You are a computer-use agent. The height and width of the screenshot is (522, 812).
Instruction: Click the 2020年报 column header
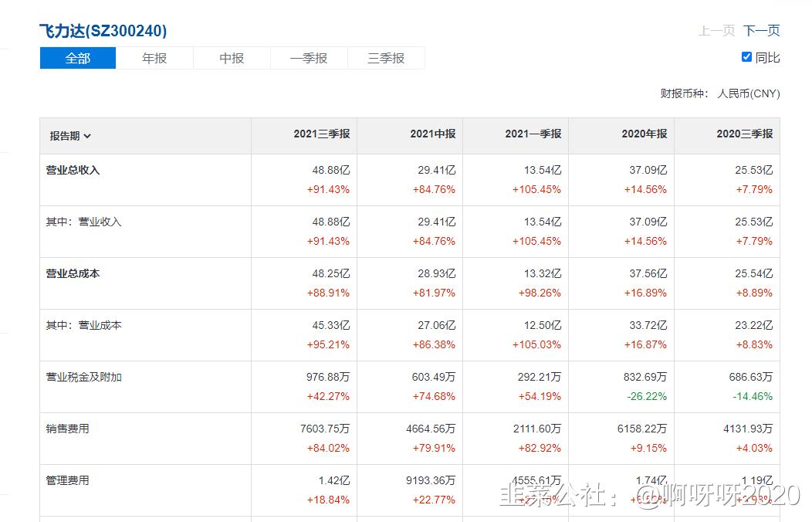click(644, 134)
